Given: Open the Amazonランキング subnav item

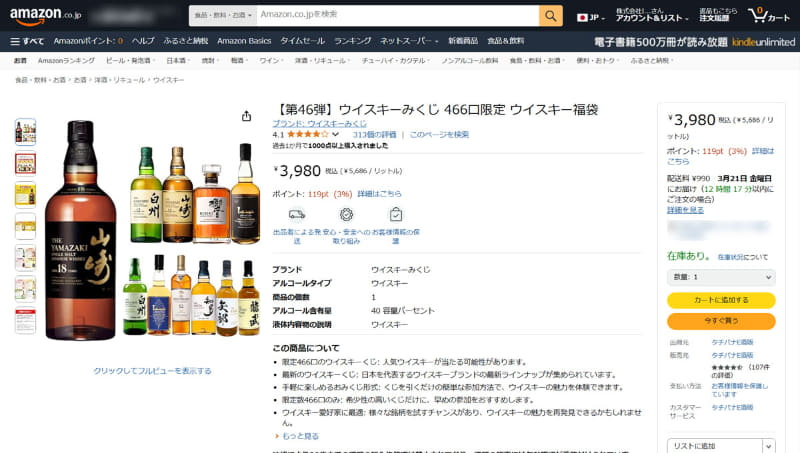Looking at the screenshot, I should pos(66,61).
